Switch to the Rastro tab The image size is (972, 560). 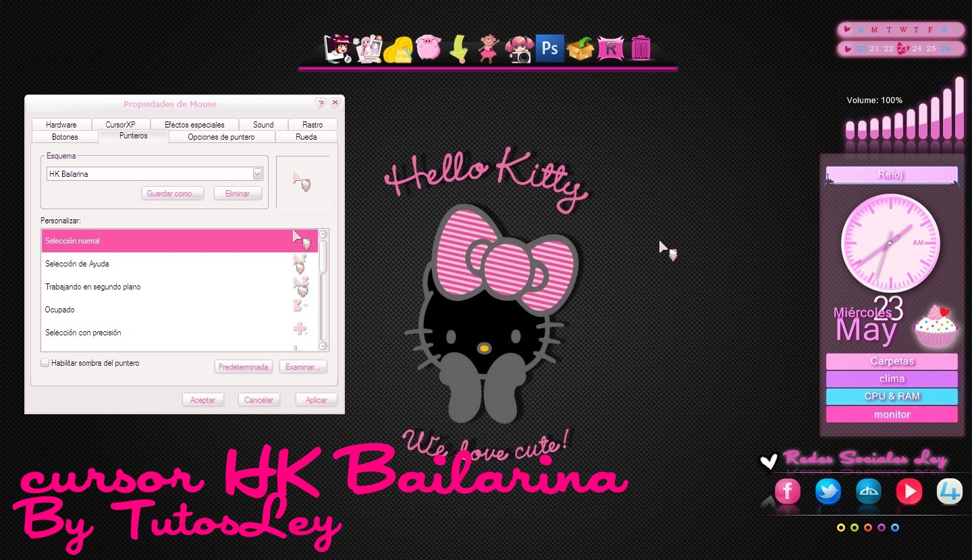click(313, 125)
